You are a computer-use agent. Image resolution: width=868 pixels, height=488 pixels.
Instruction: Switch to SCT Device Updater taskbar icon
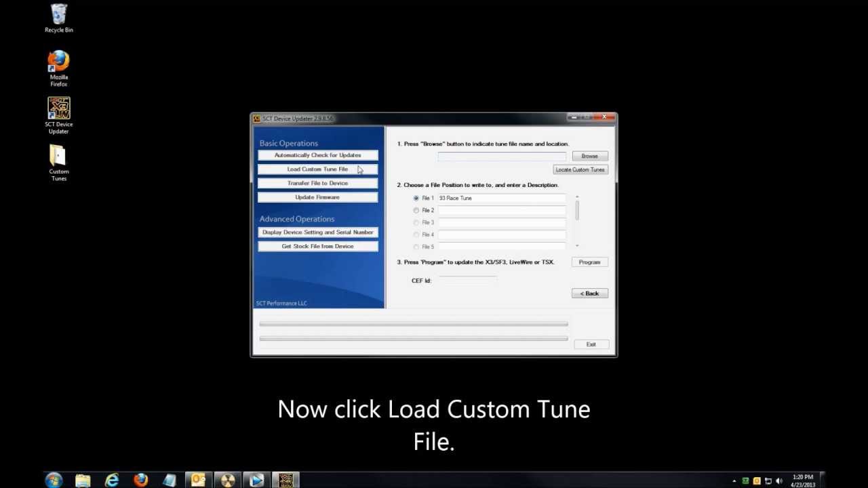[285, 480]
